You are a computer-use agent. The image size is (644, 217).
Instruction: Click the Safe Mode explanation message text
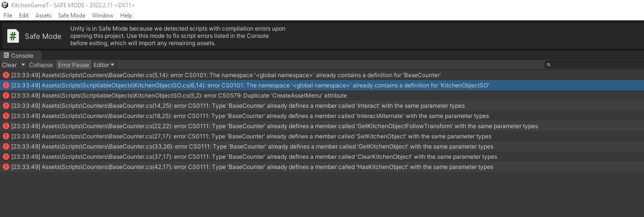(x=178, y=36)
